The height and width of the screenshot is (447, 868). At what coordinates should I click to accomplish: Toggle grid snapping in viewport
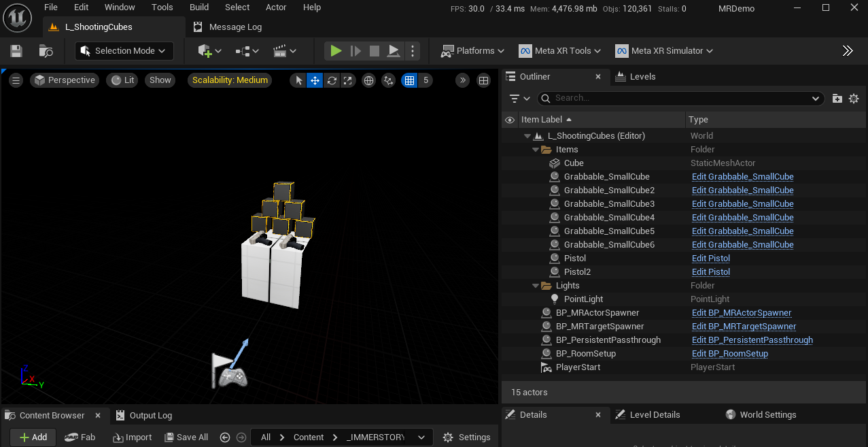click(409, 80)
